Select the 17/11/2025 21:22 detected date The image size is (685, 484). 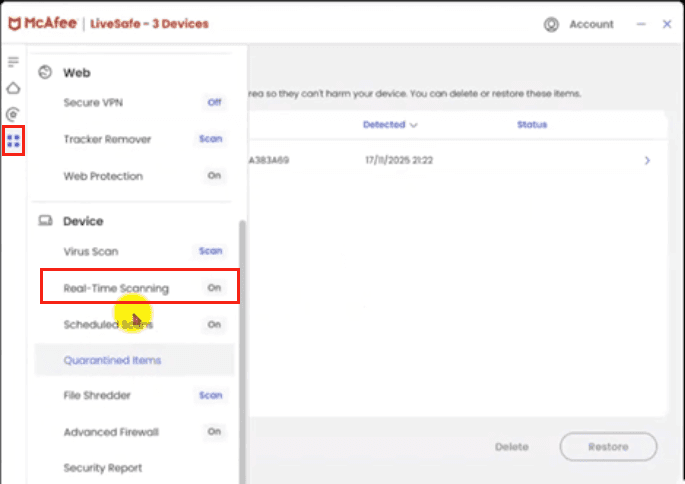pyautogui.click(x=399, y=160)
